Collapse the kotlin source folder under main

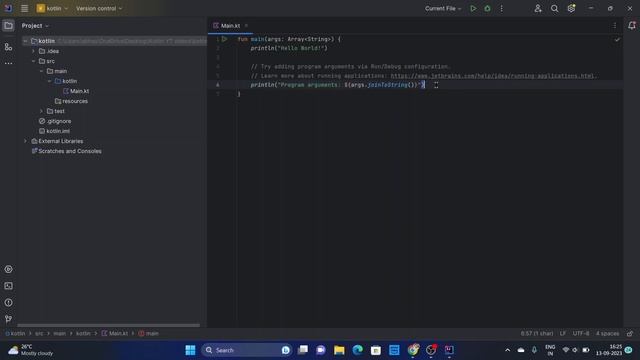click(49, 81)
